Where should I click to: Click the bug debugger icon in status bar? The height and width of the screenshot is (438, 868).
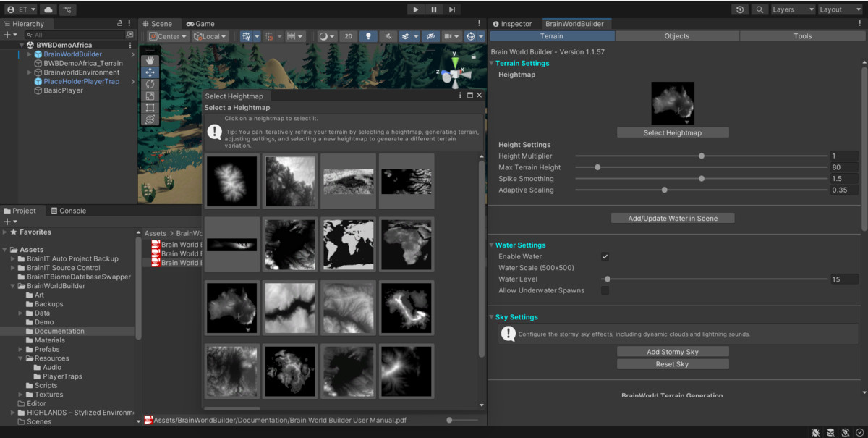tap(816, 432)
